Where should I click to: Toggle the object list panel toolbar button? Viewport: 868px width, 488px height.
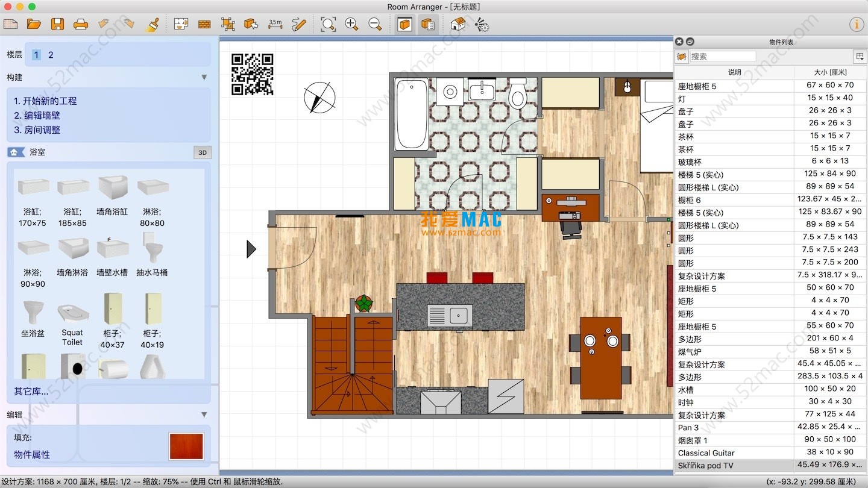click(x=428, y=24)
